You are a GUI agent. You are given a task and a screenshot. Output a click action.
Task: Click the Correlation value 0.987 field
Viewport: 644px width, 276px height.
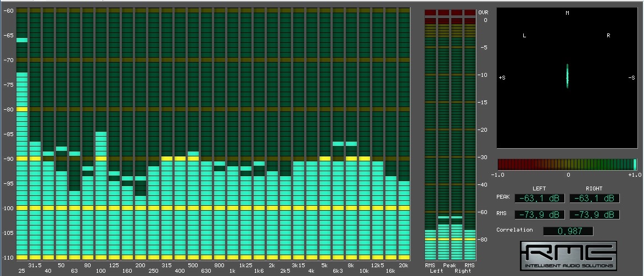coord(568,231)
